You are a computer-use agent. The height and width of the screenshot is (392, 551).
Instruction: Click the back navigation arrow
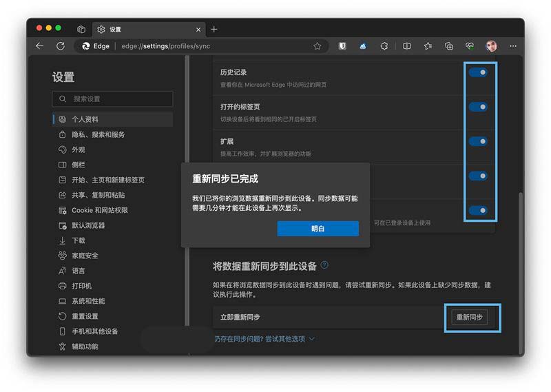[40, 46]
